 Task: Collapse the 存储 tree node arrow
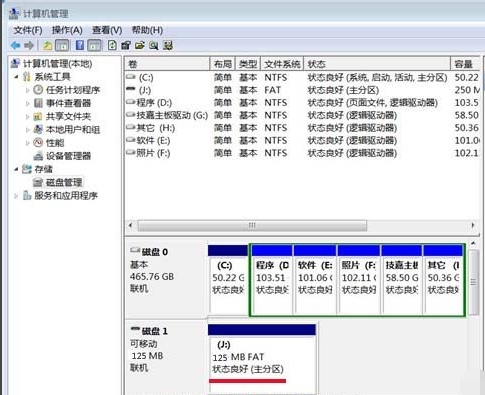pos(16,169)
